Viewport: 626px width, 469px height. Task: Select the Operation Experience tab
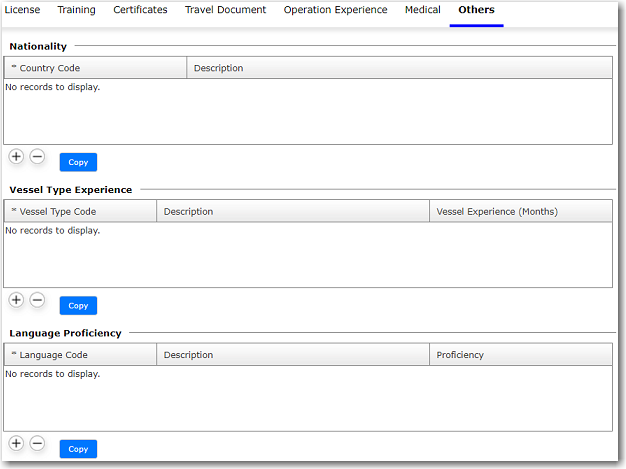click(x=335, y=10)
